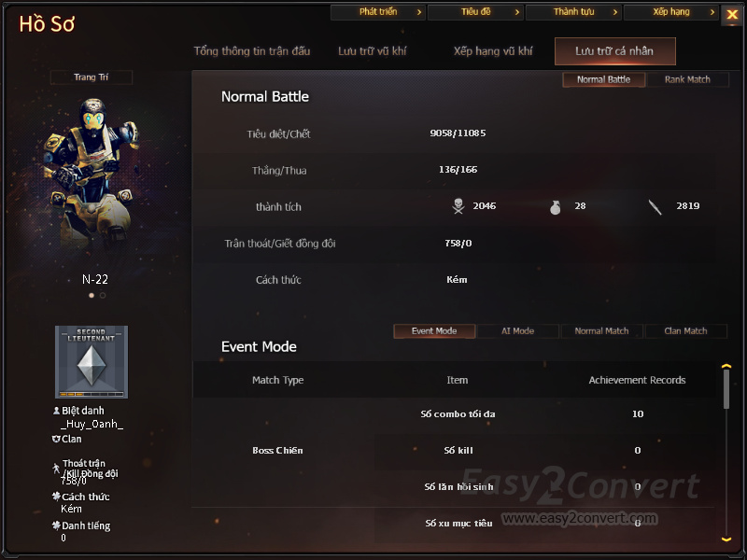The width and height of the screenshot is (747, 560).
Task: Select the AI Mode button
Action: [x=517, y=331]
